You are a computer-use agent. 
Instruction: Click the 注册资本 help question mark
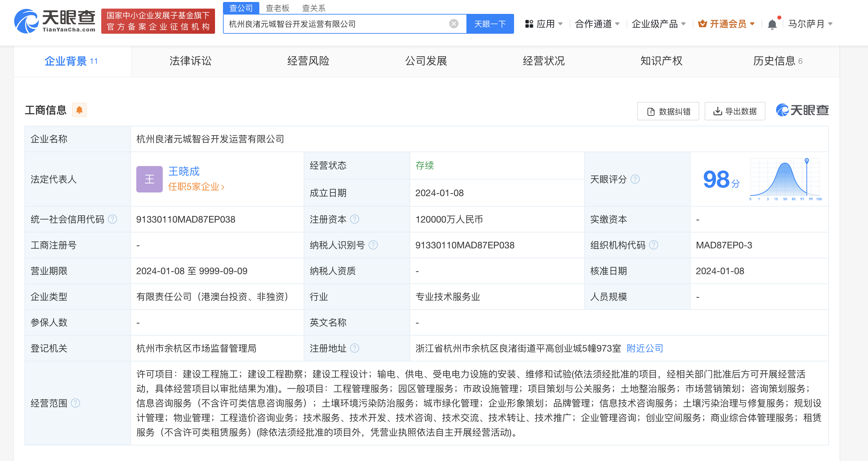(x=354, y=219)
